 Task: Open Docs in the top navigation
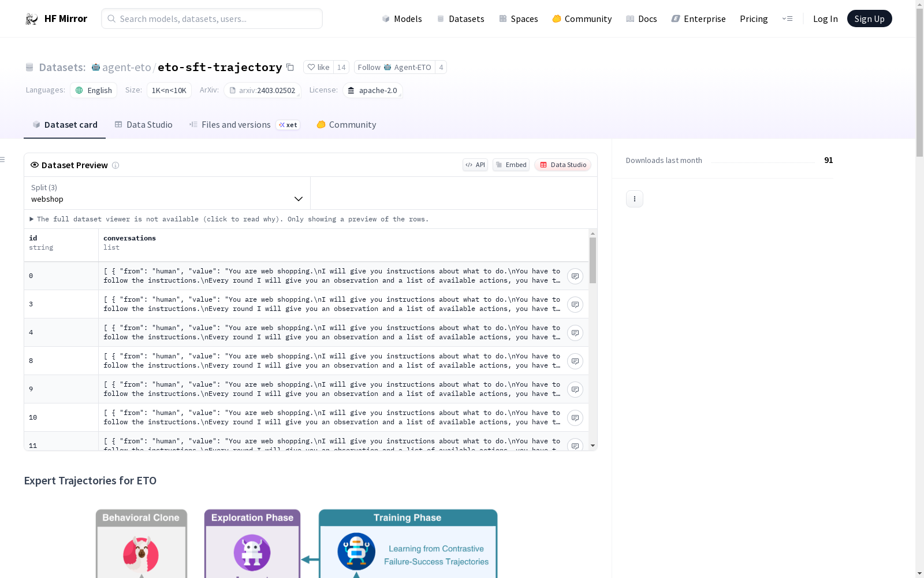(642, 19)
